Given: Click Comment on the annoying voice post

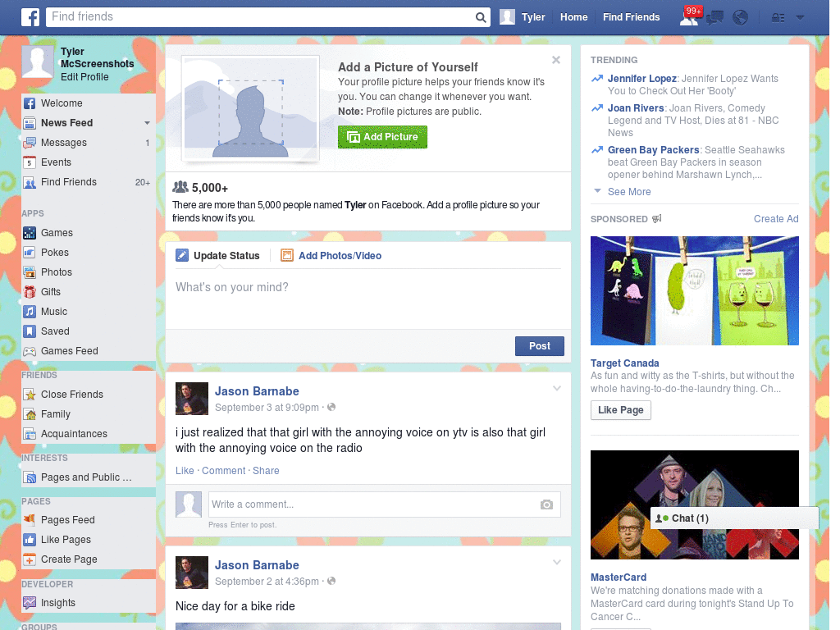Looking at the screenshot, I should 223,470.
